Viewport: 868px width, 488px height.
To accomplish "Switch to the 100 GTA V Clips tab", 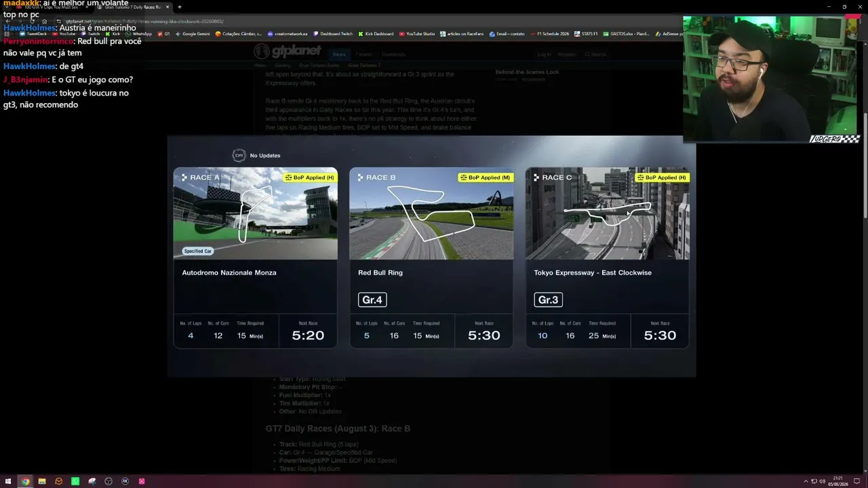I will 52,7.
